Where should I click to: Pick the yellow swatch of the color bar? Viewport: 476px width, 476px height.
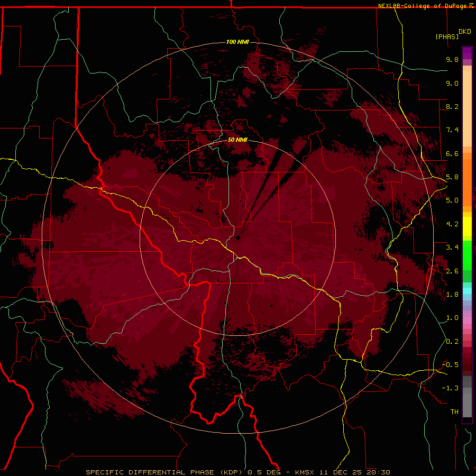pyautogui.click(x=467, y=226)
